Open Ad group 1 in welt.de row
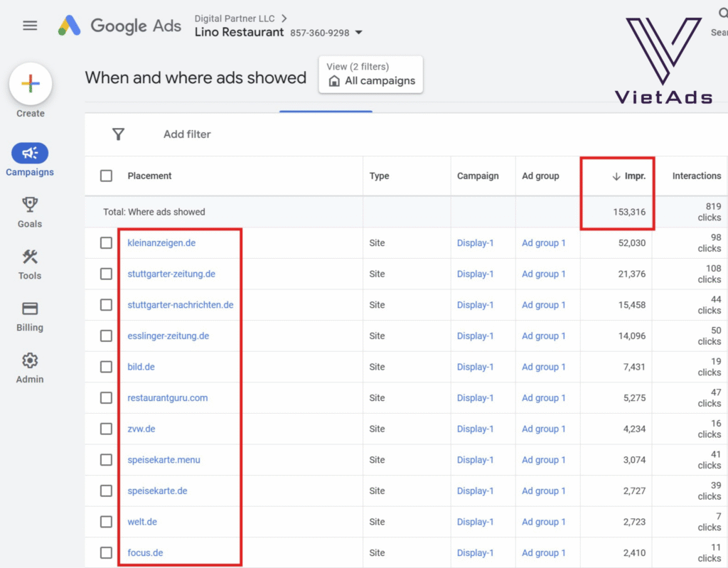Screen dimensions: 728x568 click(544, 522)
